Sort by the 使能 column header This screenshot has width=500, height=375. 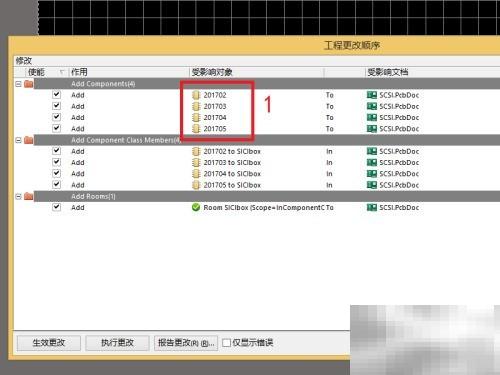click(x=47, y=72)
